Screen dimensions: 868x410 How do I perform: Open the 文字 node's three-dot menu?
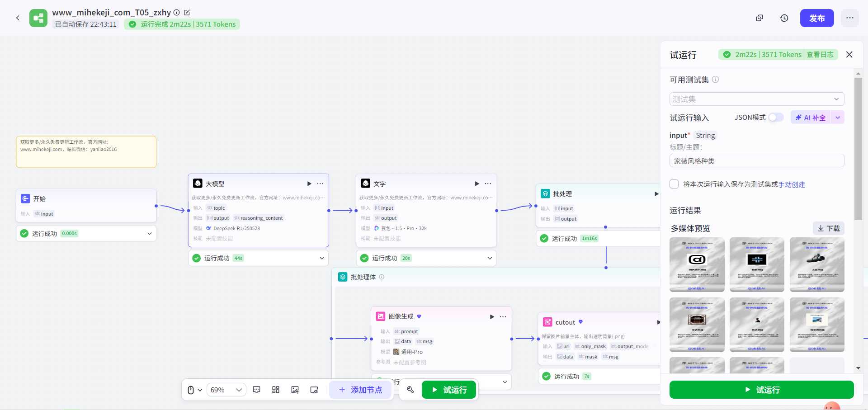[x=488, y=184]
